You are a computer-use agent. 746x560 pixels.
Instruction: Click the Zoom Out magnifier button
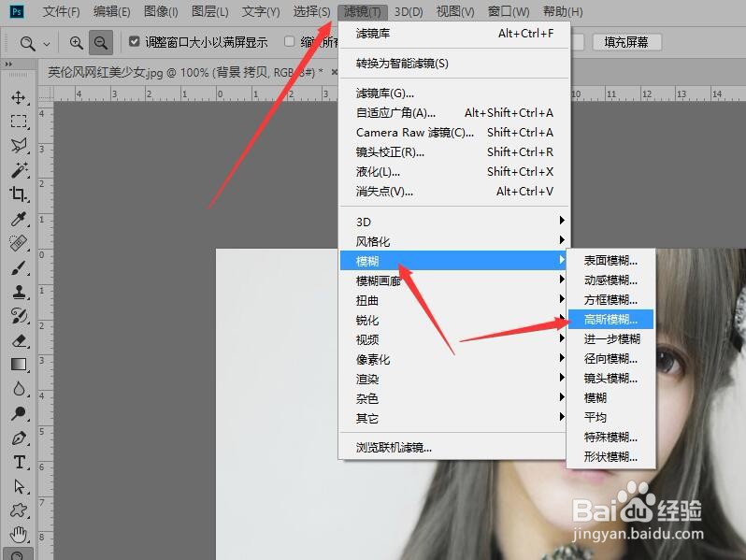[100, 43]
